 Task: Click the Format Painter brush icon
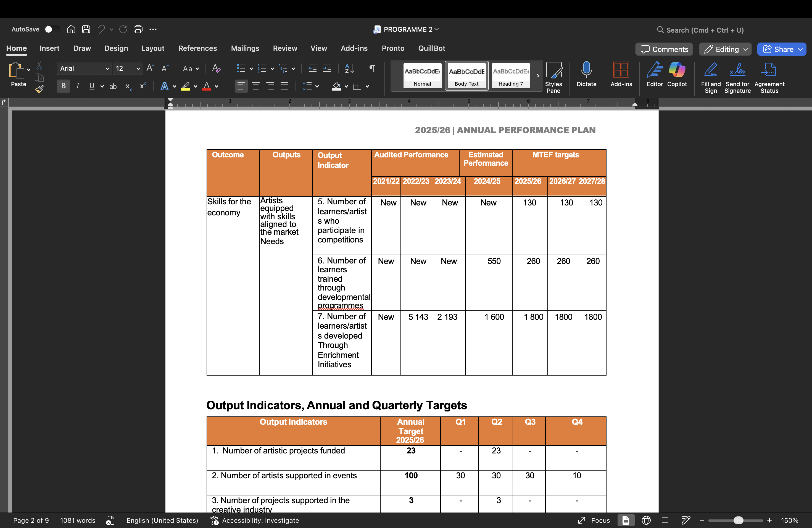pos(39,89)
